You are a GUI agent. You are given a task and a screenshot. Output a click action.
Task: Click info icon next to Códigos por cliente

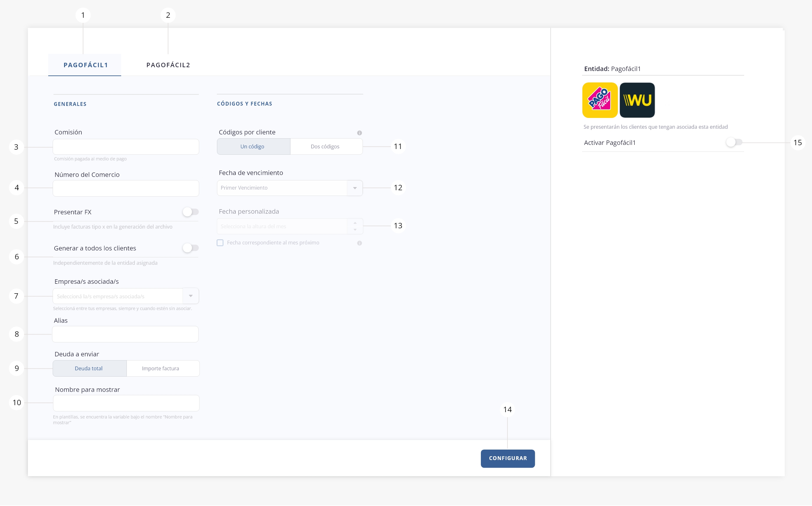[359, 133]
